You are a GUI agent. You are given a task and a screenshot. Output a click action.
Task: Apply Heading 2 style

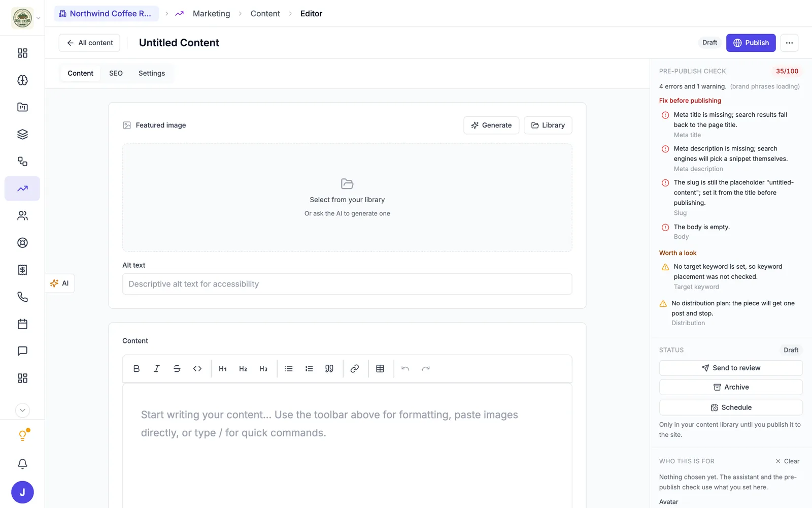[243, 369]
